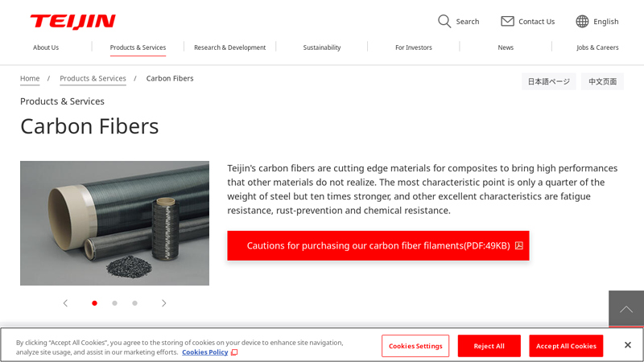Open the Cookies Policy link
The width and height of the screenshot is (644, 362).
(205, 352)
